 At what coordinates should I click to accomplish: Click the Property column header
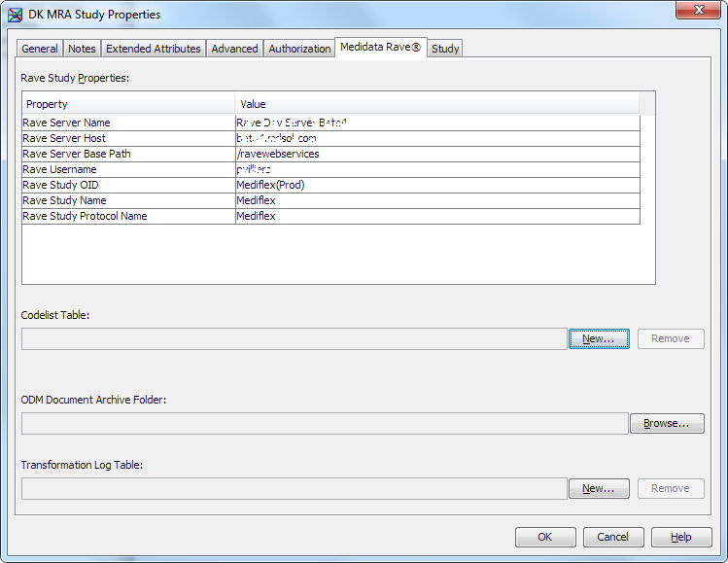[128, 104]
